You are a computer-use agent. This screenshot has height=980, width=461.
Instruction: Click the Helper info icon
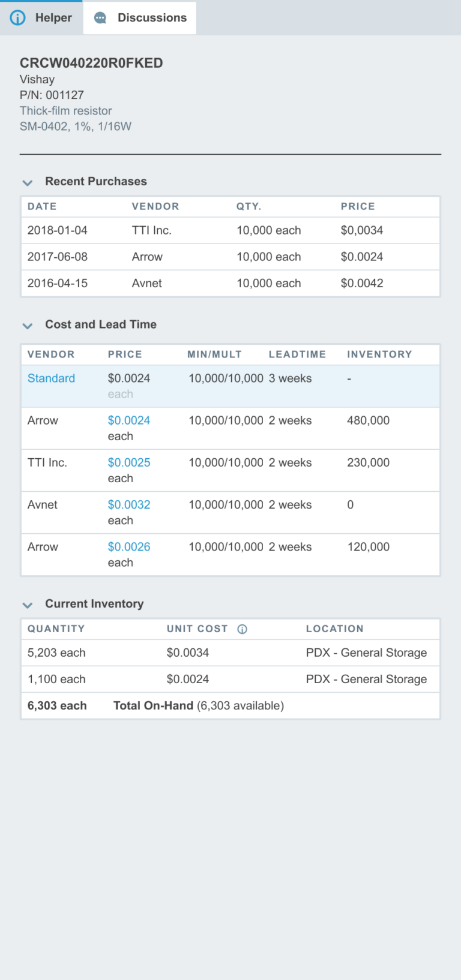tap(18, 18)
